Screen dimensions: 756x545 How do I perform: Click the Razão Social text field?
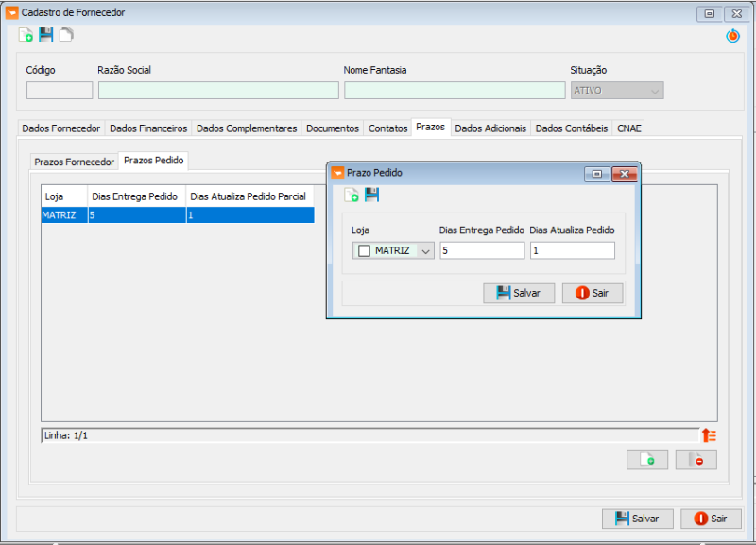pyautogui.click(x=218, y=91)
